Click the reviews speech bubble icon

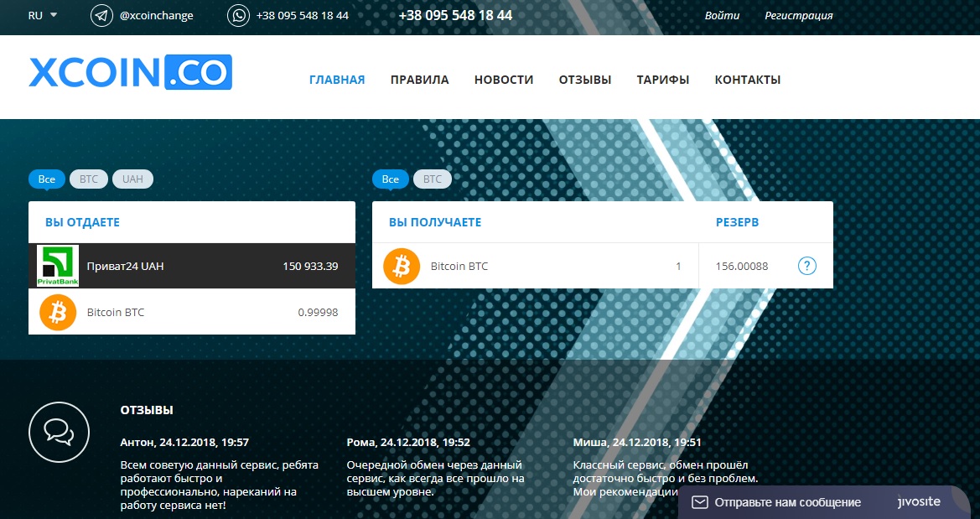(x=60, y=432)
